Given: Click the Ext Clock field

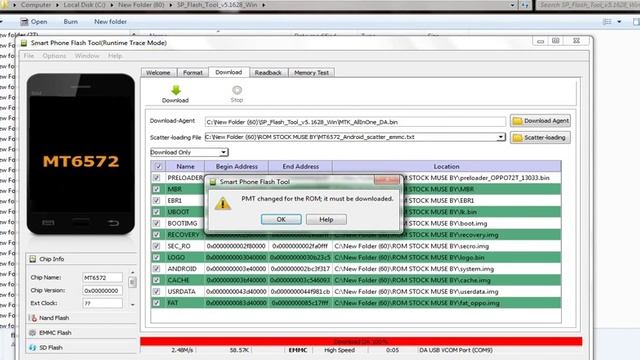Looking at the screenshot, I should click(x=102, y=303).
